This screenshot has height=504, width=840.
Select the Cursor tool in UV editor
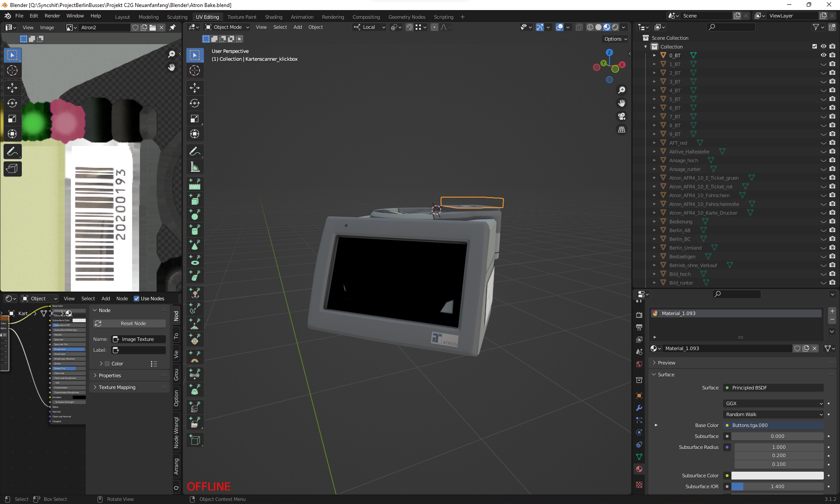tap(12, 70)
